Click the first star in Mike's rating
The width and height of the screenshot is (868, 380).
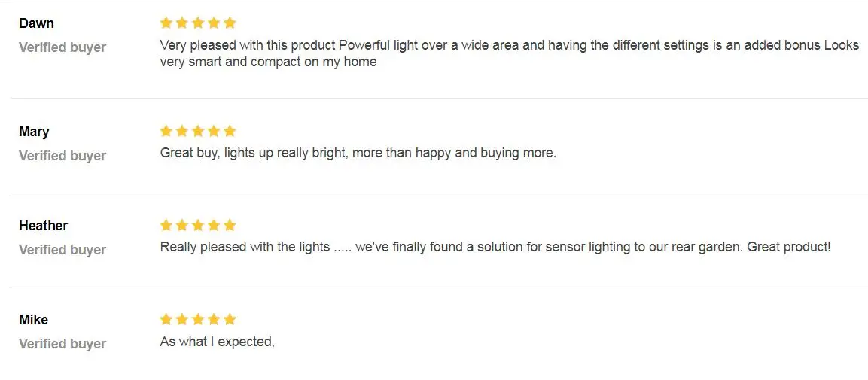click(166, 319)
